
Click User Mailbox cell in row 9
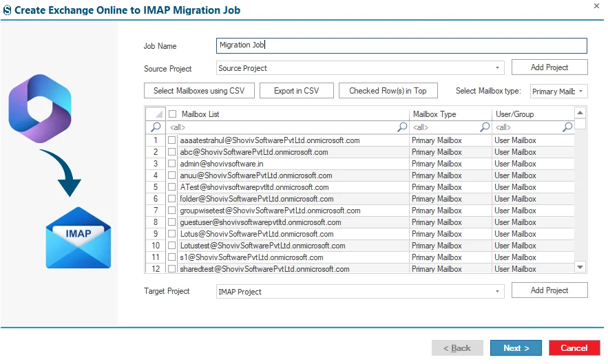pos(533,234)
